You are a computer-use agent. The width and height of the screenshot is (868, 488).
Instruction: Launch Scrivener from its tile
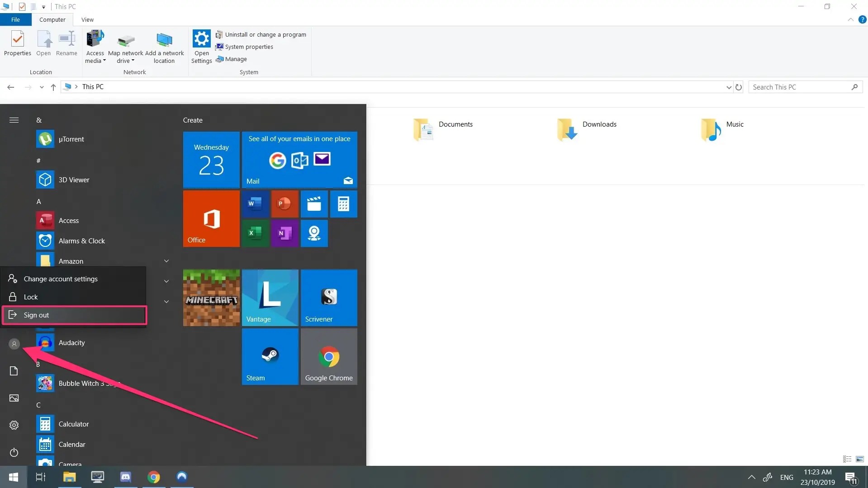(329, 298)
